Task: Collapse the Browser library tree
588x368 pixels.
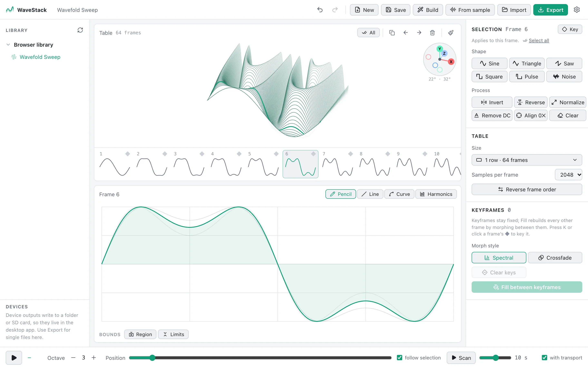Action: pos(8,45)
